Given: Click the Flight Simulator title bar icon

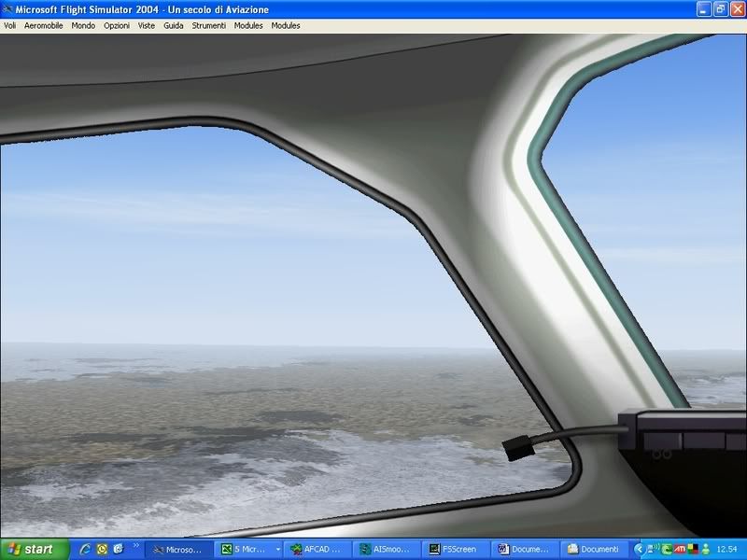Looking at the screenshot, I should pyautogui.click(x=7, y=9).
